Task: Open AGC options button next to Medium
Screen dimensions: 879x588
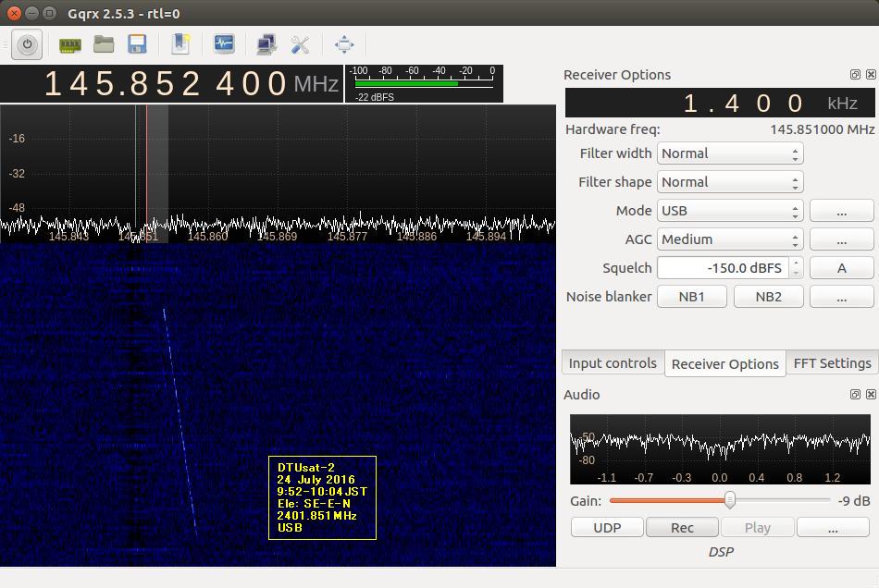Action: click(841, 239)
